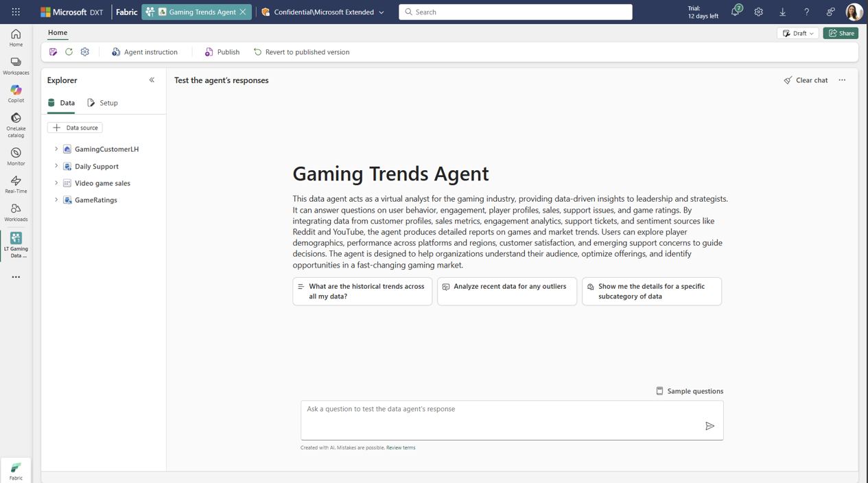Click the Review terms link
This screenshot has width=868, height=483.
click(401, 447)
